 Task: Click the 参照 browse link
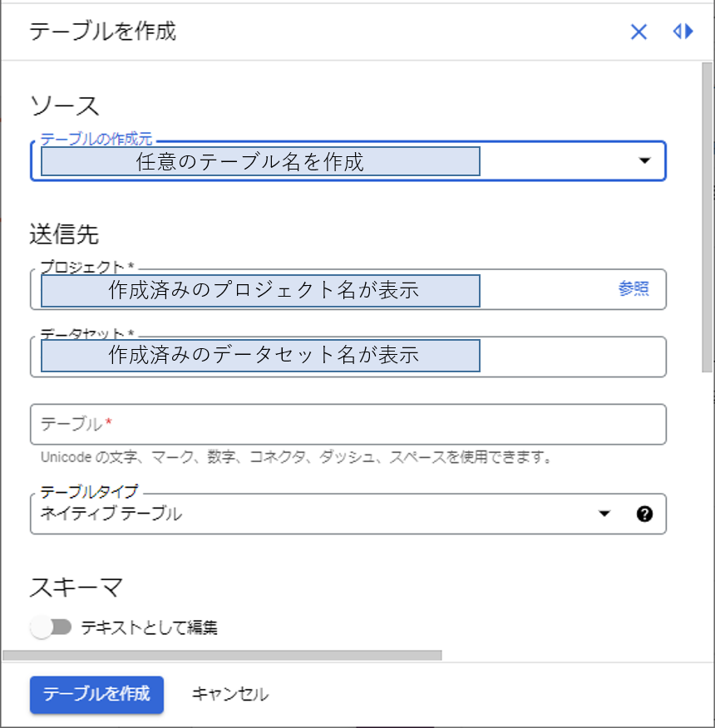[x=635, y=290]
